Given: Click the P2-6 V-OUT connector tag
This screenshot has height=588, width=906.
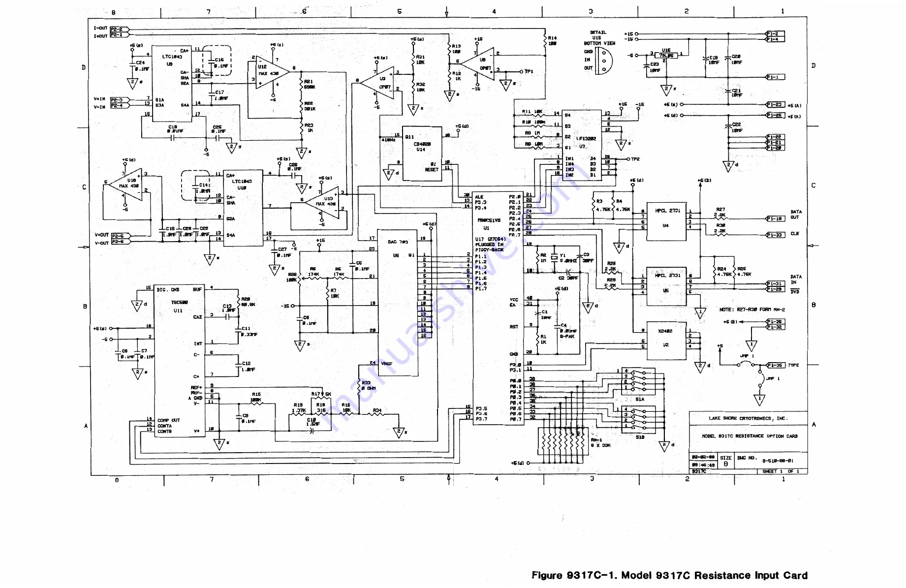Looking at the screenshot, I should (x=121, y=242).
